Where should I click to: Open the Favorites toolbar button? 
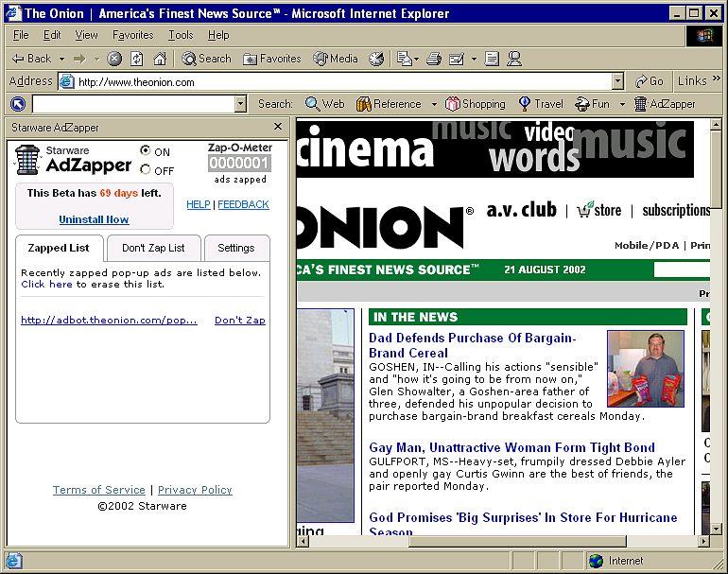272,59
